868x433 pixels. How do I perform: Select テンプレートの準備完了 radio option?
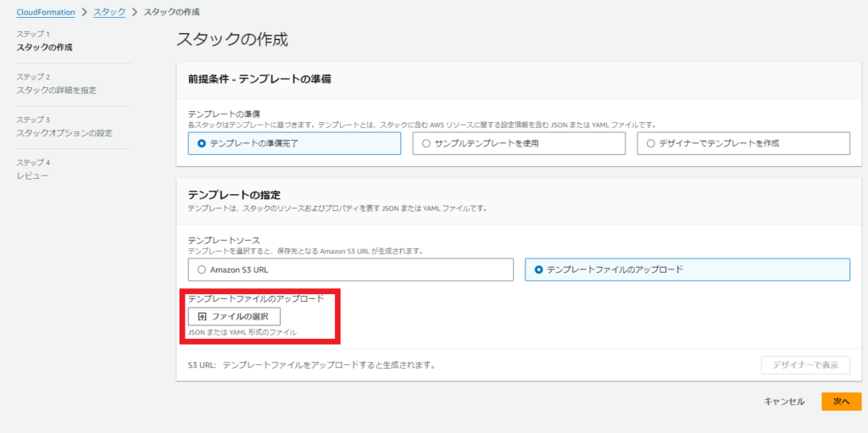pyautogui.click(x=202, y=143)
